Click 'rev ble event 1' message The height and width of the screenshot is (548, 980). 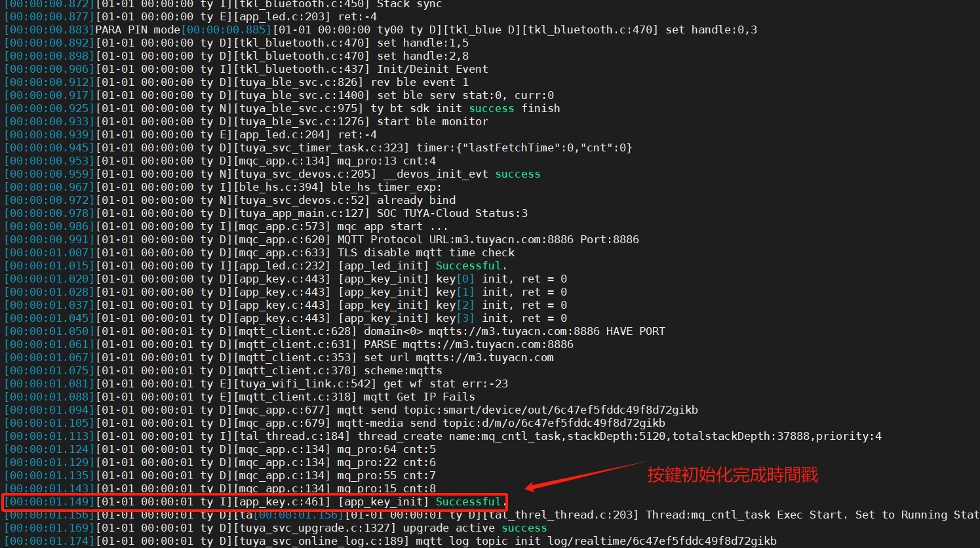pos(420,82)
